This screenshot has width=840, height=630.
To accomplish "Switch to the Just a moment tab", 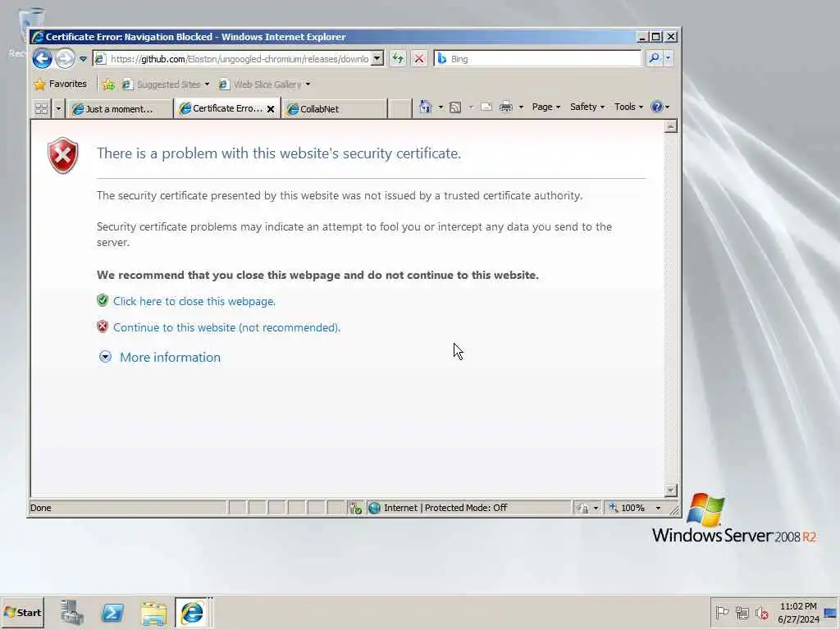I will tap(120, 109).
